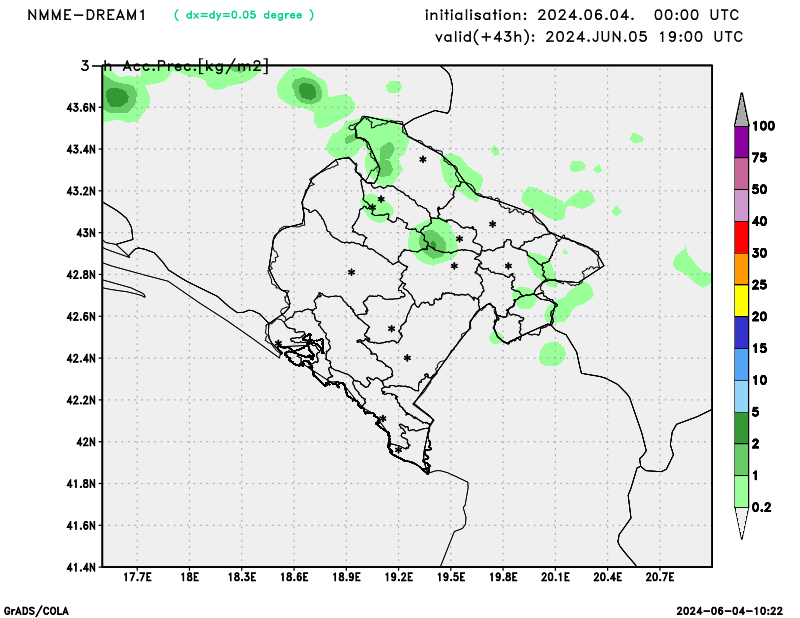Click the dark blue 15-20 legend band
The width and height of the screenshot is (800, 618).
tap(741, 332)
